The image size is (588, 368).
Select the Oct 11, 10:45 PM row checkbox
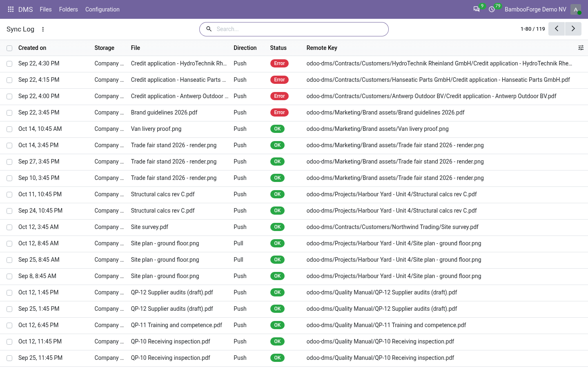pos(9,195)
